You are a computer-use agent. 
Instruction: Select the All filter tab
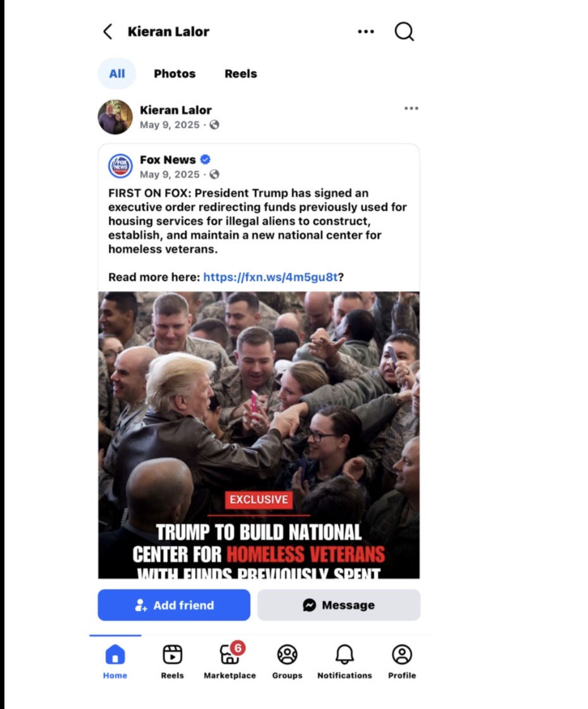click(117, 73)
